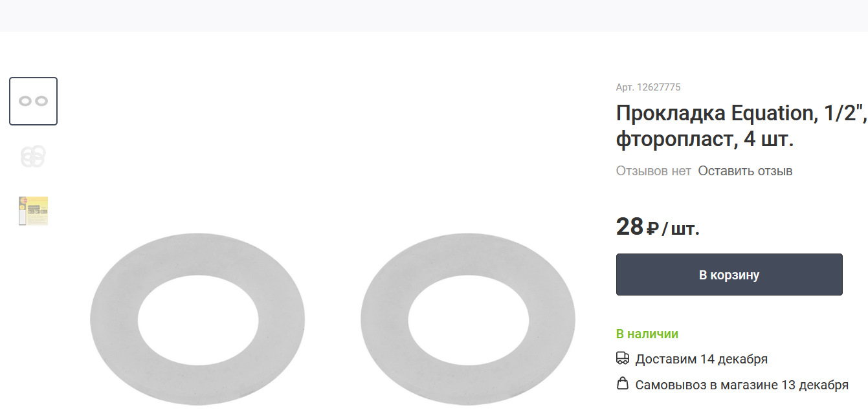The width and height of the screenshot is (868, 410).
Task: Show the yellow packaging photo thumbnail
Action: click(x=33, y=211)
